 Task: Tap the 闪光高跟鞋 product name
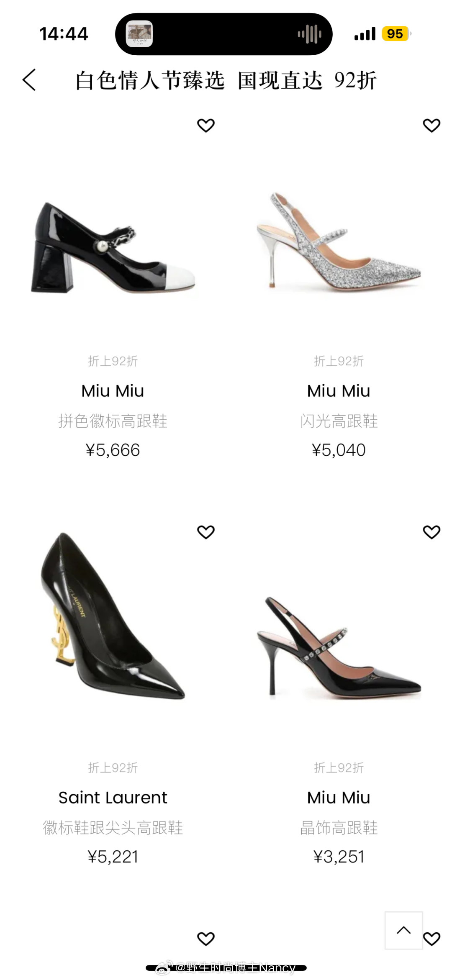tap(339, 421)
